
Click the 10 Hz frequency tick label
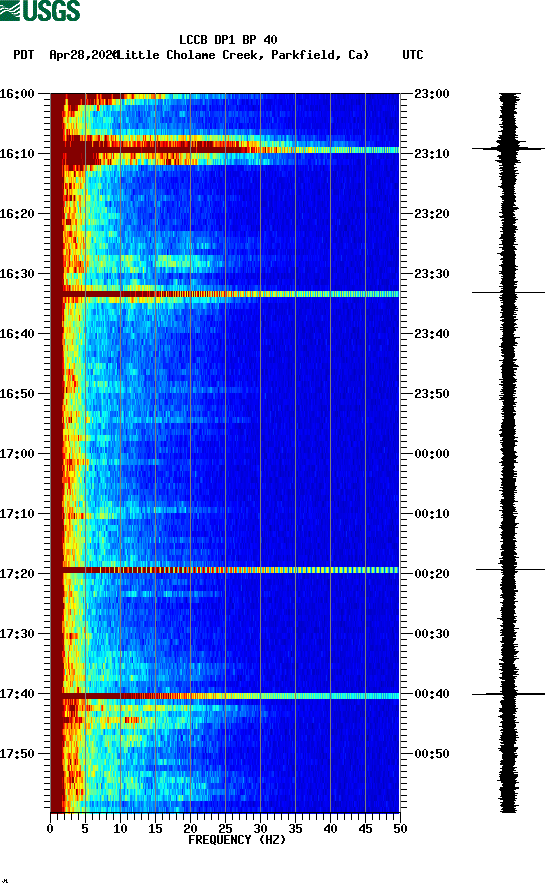pyautogui.click(x=120, y=829)
